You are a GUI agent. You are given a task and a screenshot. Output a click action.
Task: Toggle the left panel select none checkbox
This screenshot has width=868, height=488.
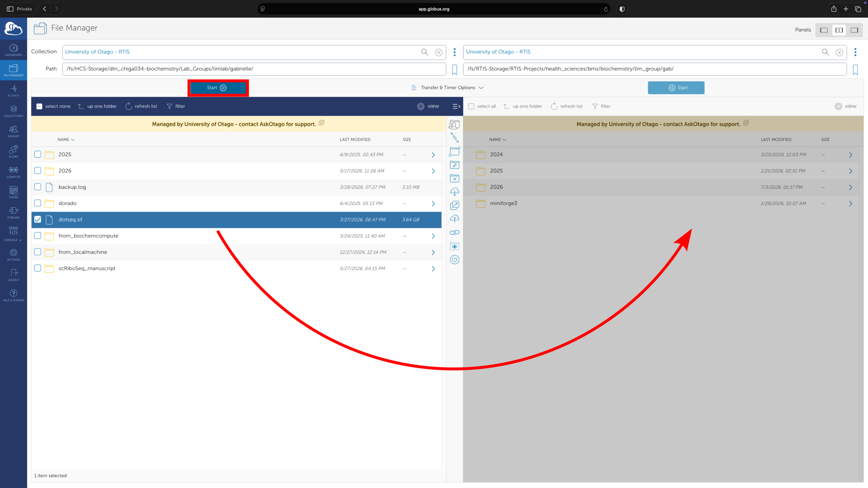[x=39, y=106]
